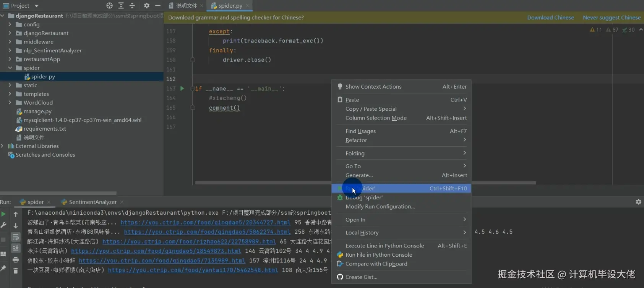
Task: Click the Clear All trash icon
Action: [16, 271]
